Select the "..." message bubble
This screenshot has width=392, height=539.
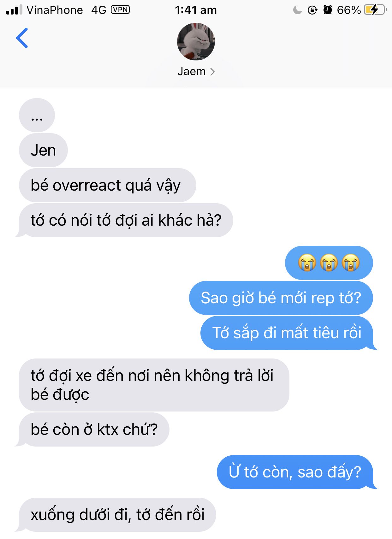tap(37, 115)
